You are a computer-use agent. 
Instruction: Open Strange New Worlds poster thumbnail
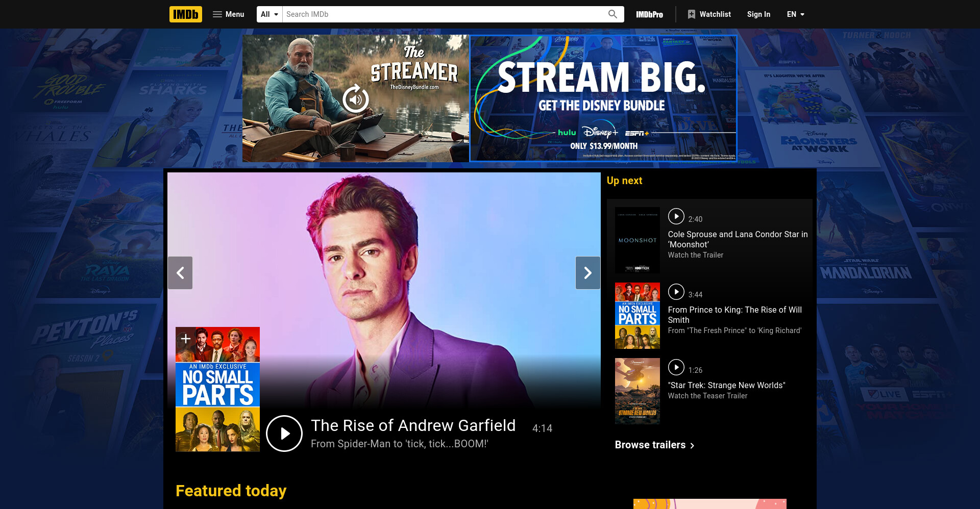pos(637,391)
